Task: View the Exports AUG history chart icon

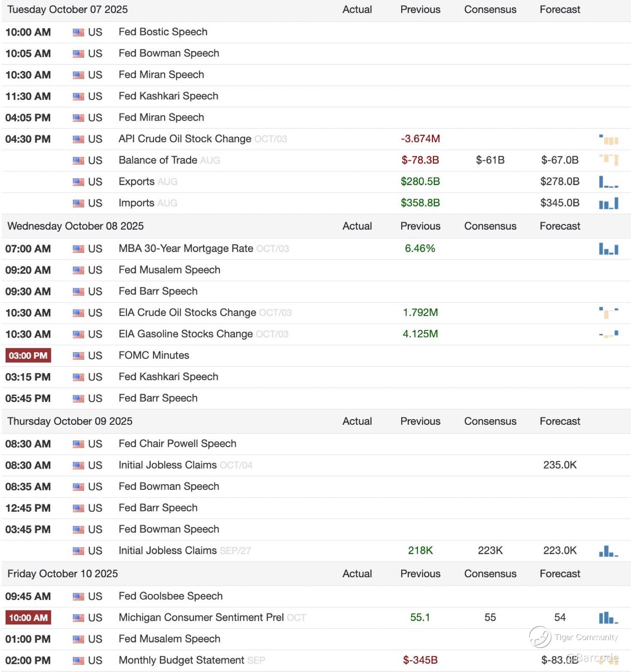Action: point(608,182)
